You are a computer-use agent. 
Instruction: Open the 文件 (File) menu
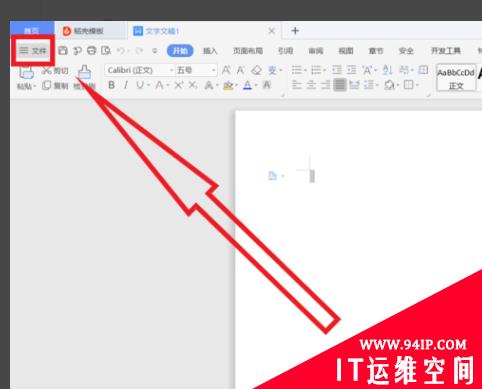(33, 51)
